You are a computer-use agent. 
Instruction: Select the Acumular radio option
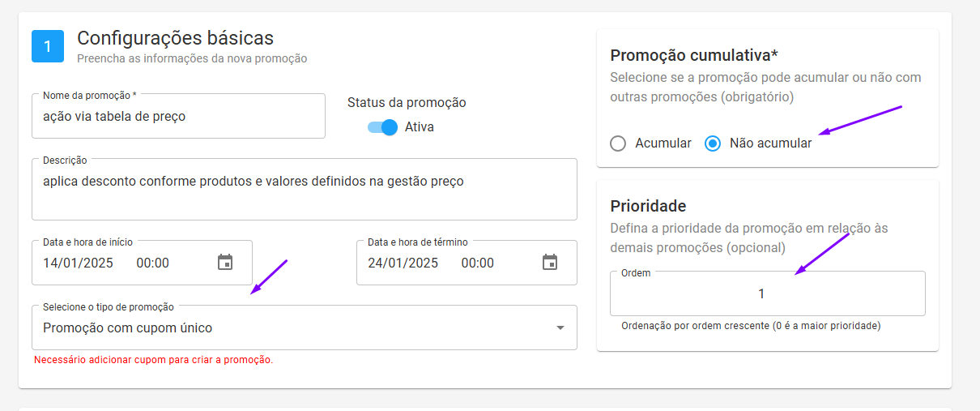coord(618,143)
